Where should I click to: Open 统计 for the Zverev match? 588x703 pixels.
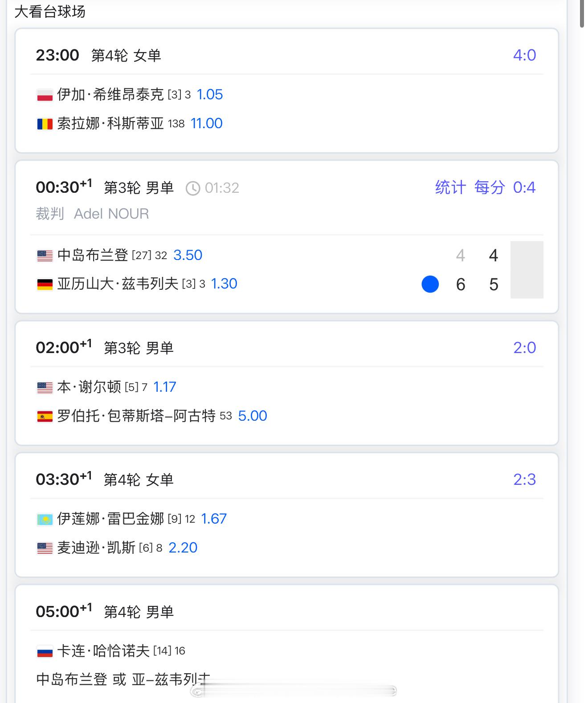pyautogui.click(x=450, y=187)
